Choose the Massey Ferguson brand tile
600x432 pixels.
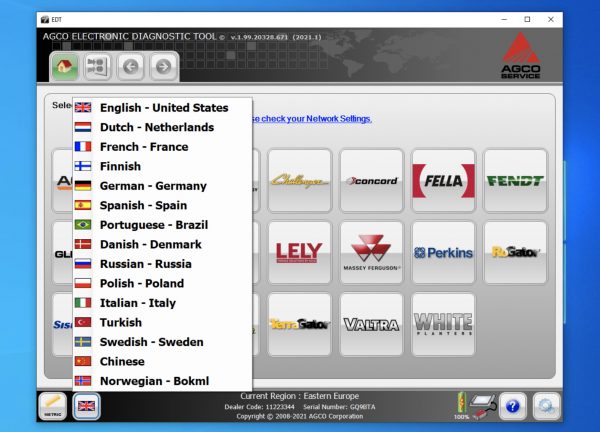point(372,252)
